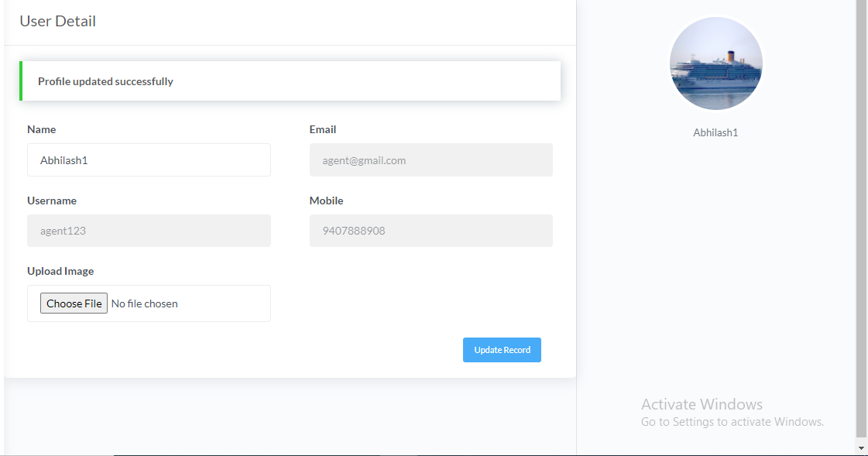
Task: Click the Upload Image label
Action: pyautogui.click(x=60, y=271)
